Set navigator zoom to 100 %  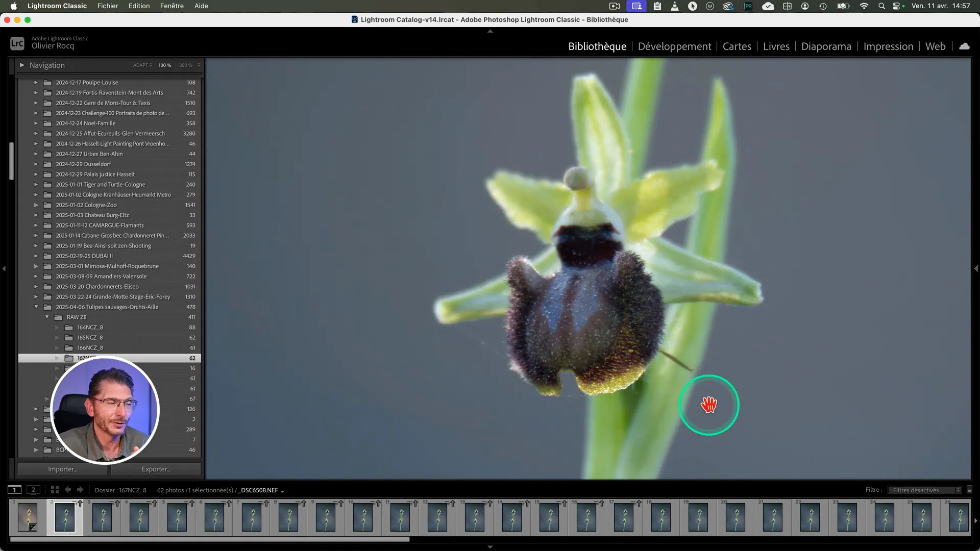coord(164,65)
